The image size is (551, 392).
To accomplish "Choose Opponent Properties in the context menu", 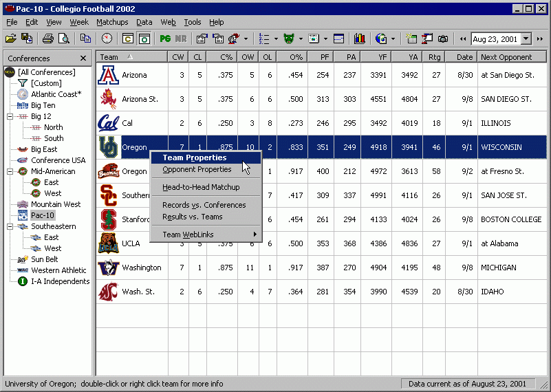I will (x=206, y=169).
